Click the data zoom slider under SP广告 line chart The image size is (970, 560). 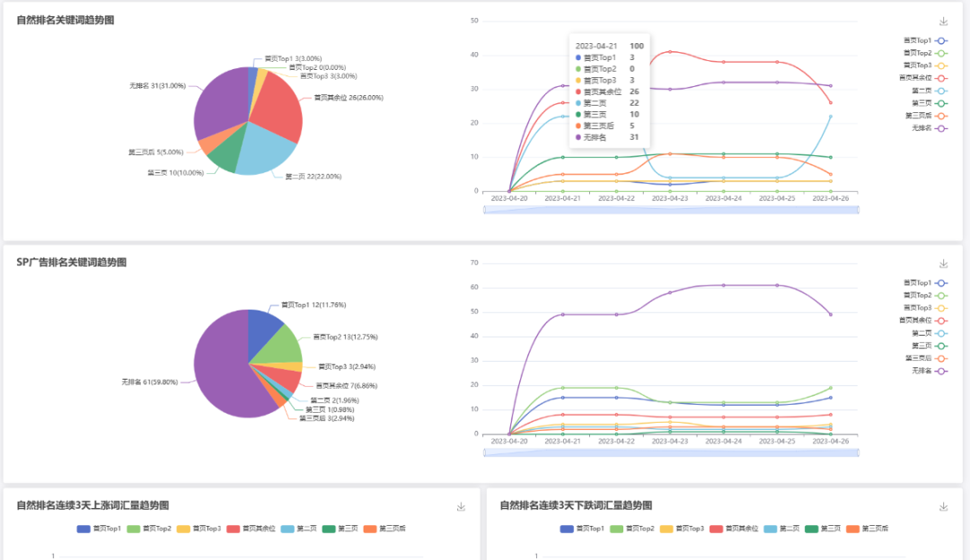[x=671, y=452]
